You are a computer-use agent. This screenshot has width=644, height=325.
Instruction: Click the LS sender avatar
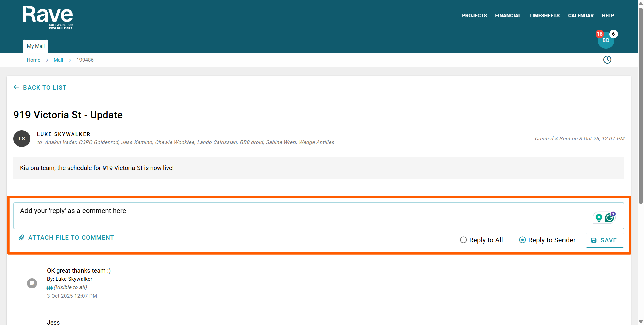tap(22, 139)
